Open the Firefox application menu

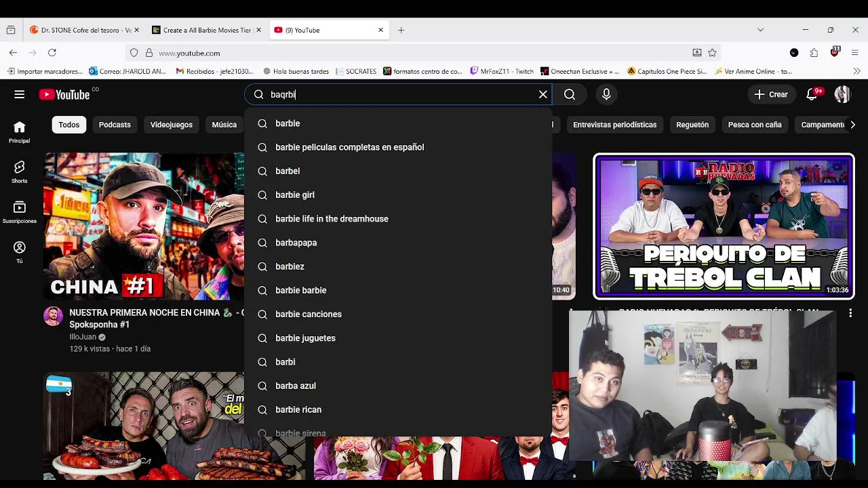[854, 53]
